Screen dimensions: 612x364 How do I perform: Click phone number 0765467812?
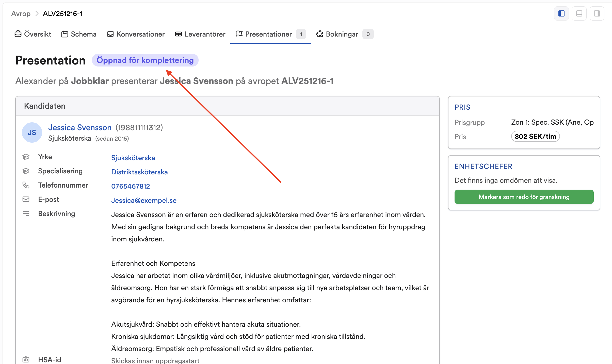tap(131, 186)
